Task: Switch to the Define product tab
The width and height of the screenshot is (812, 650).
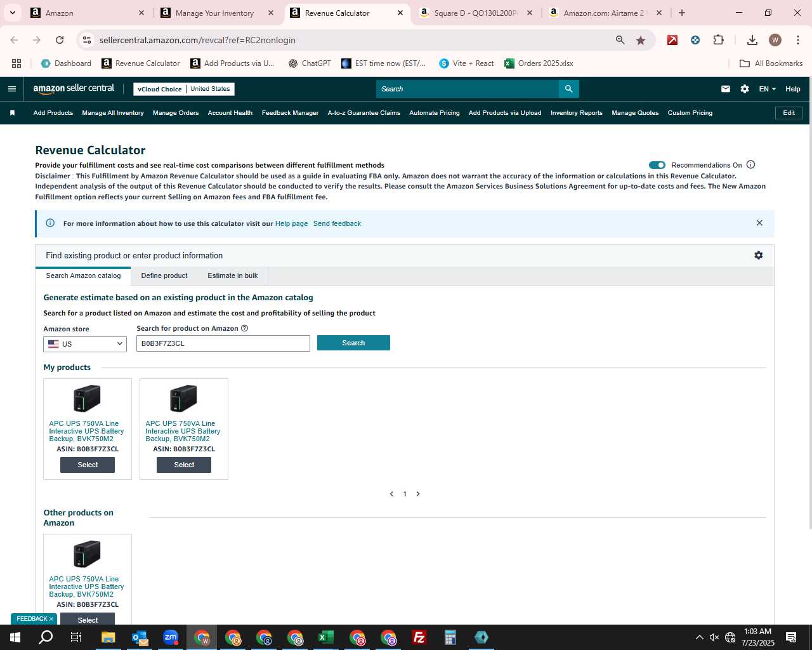Action: tap(164, 275)
